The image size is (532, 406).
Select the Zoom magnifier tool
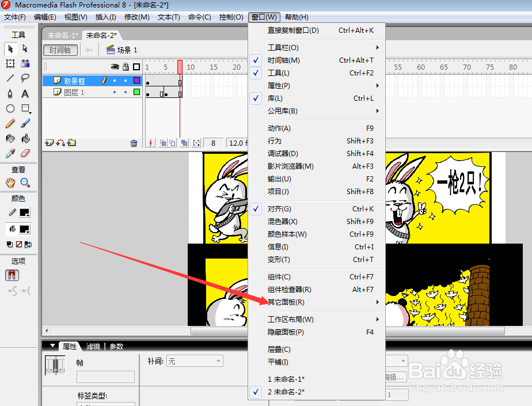coord(25,183)
